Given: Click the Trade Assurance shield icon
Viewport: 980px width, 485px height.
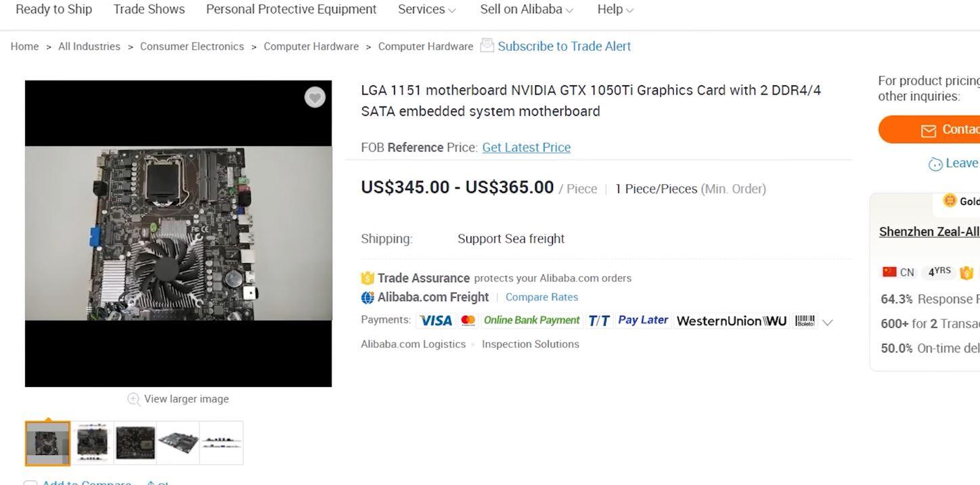Looking at the screenshot, I should click(x=367, y=278).
